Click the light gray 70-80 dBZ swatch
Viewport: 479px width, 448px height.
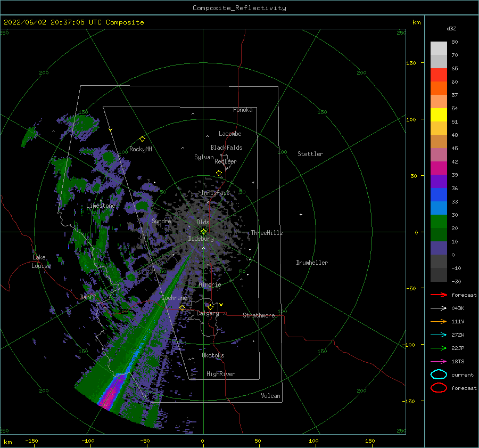click(439, 48)
